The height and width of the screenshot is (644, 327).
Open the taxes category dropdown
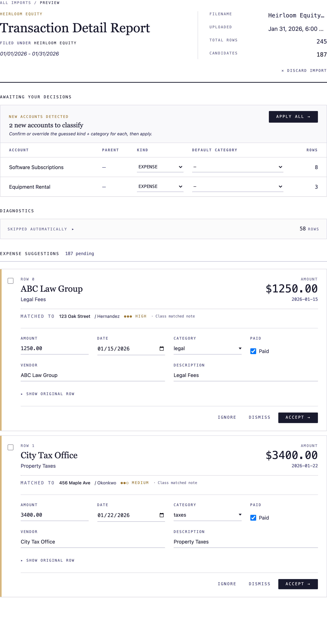[207, 515]
